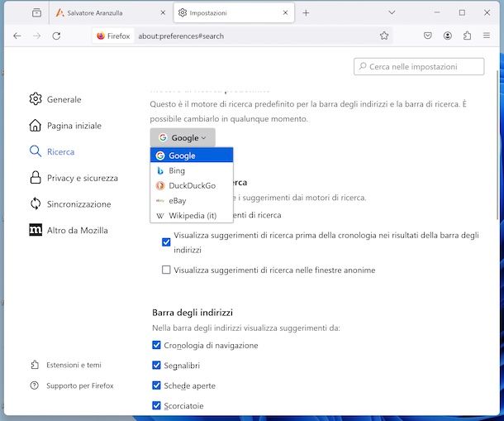Uncheck Scorciatoie suggestions
This screenshot has width=504, height=421.
[156, 405]
